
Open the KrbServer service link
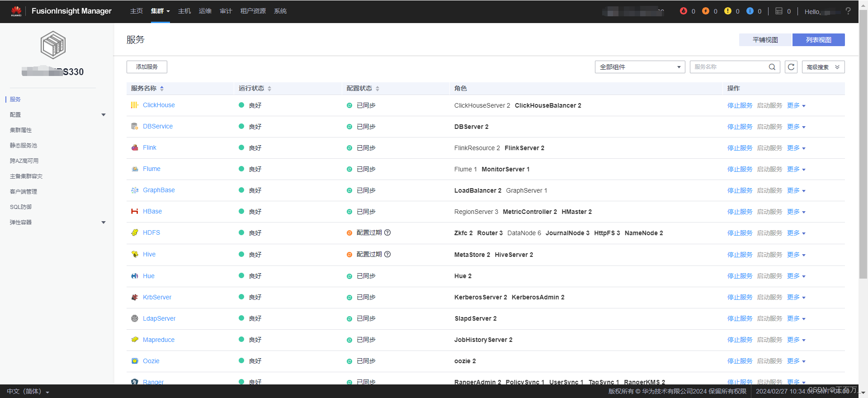157,297
